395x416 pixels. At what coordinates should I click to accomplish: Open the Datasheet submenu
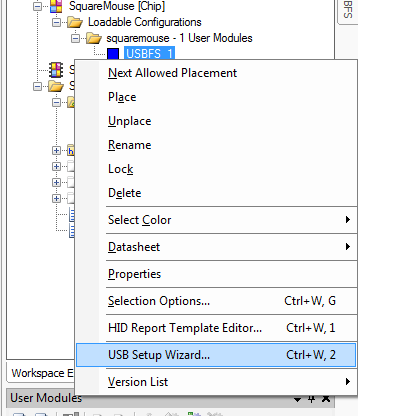point(216,247)
